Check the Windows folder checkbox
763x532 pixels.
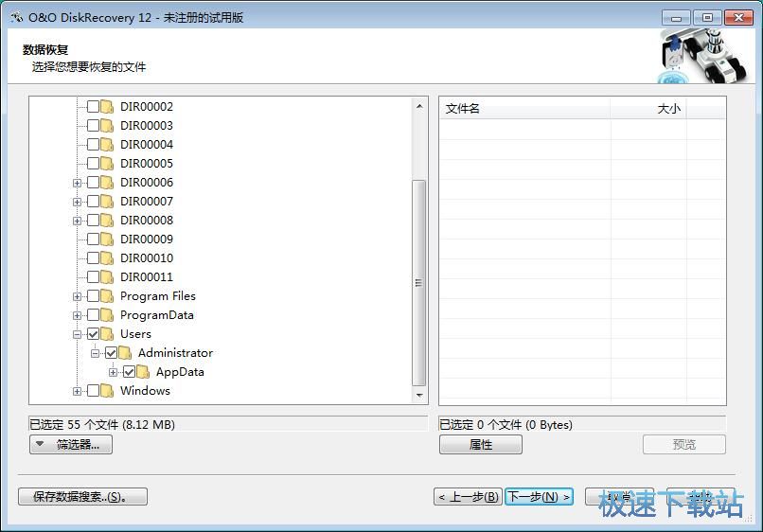pyautogui.click(x=93, y=391)
